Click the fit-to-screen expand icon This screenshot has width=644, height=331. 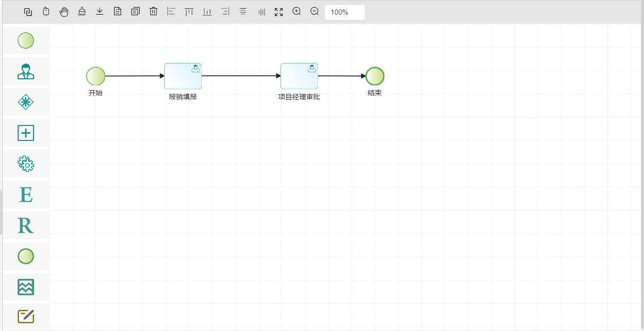[x=279, y=12]
